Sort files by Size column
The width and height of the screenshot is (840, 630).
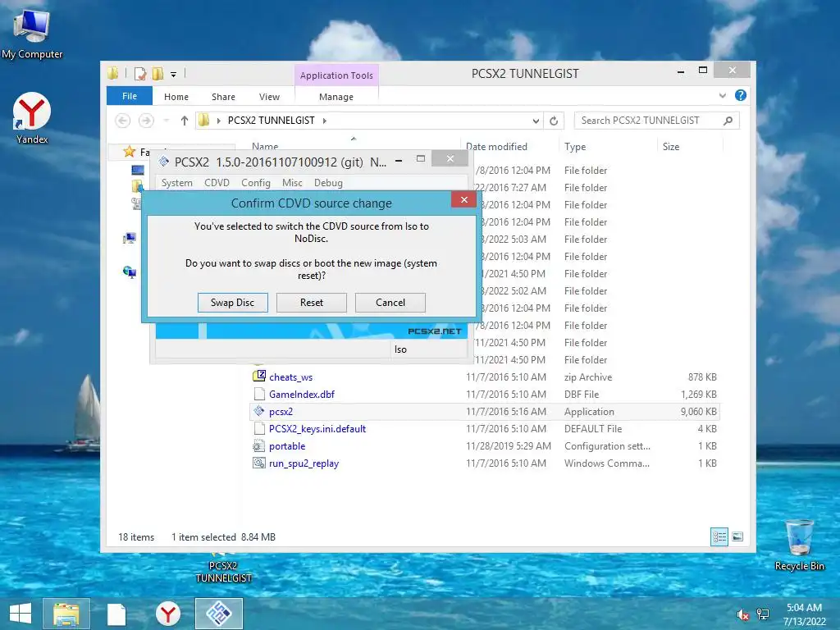point(671,147)
